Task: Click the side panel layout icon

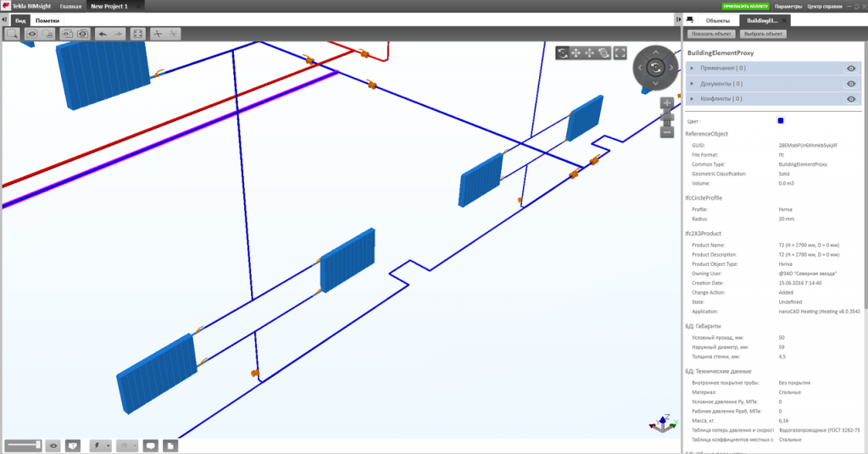Action: point(690,20)
